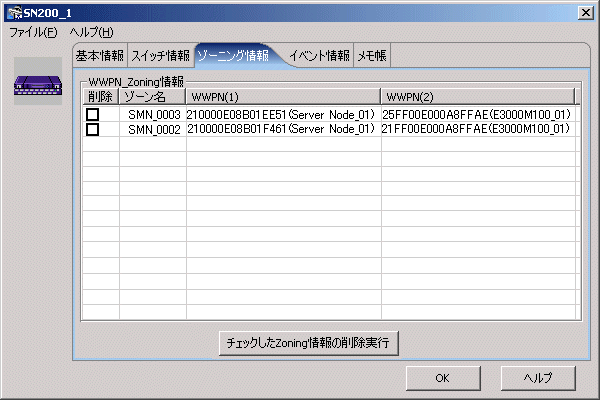The width and height of the screenshot is (600, 400).
Task: Click チェックしたZoning情報の削除実行 button
Action: [308, 343]
